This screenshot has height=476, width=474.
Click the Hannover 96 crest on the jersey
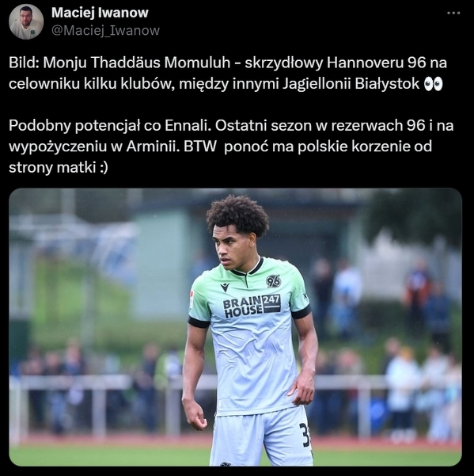pyautogui.click(x=273, y=281)
